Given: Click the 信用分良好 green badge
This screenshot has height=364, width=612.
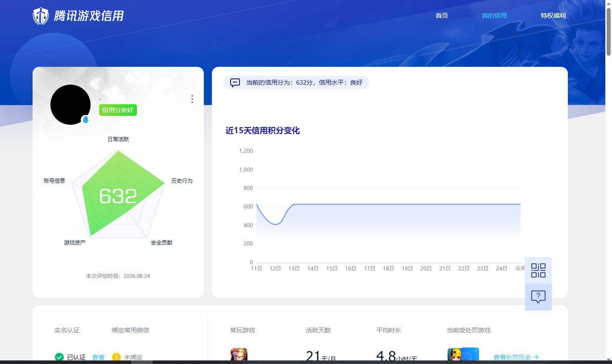Looking at the screenshot, I should 118,110.
